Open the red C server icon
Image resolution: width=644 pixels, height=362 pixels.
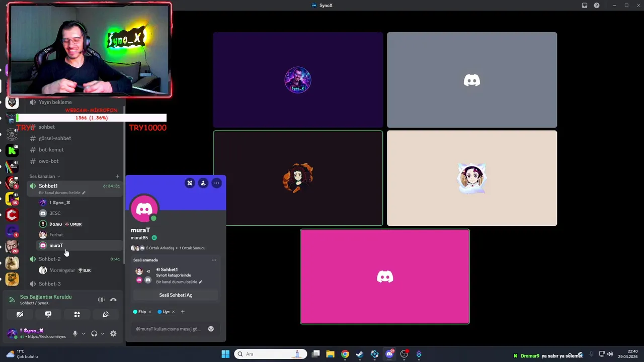[x=12, y=215]
